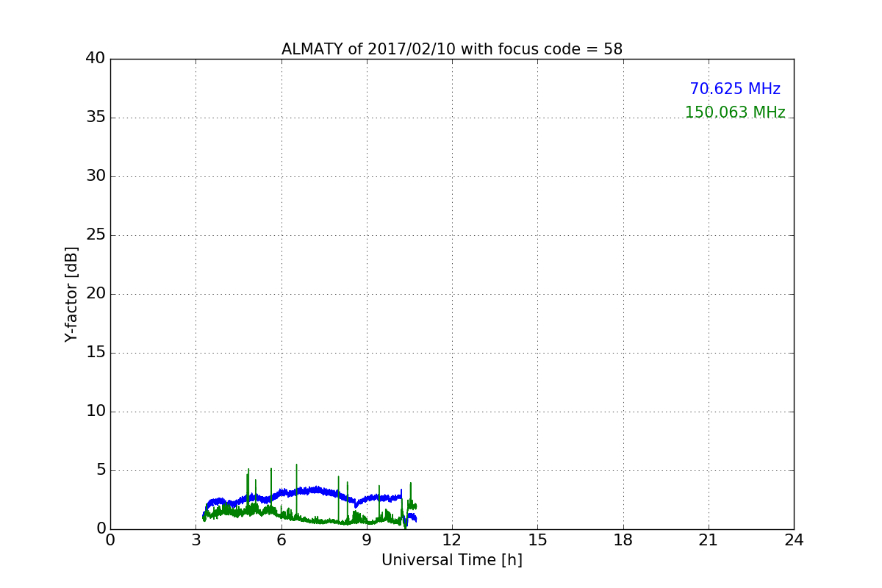Click the y-axis tick label 5
The width and height of the screenshot is (882, 588).
(101, 470)
